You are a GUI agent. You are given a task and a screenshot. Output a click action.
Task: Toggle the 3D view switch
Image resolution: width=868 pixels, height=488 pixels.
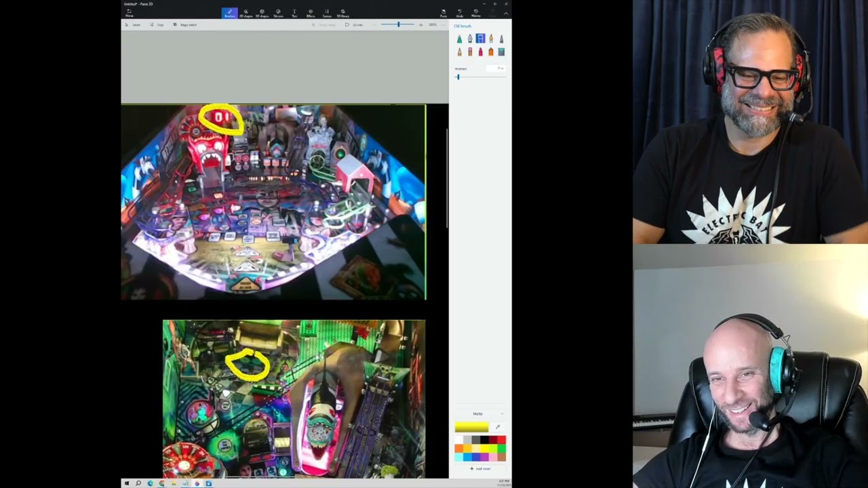354,24
